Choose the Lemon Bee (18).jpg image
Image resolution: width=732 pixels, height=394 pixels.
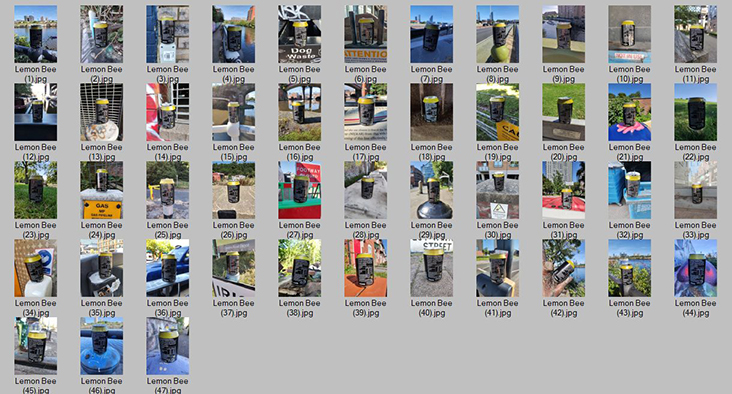coord(431,112)
